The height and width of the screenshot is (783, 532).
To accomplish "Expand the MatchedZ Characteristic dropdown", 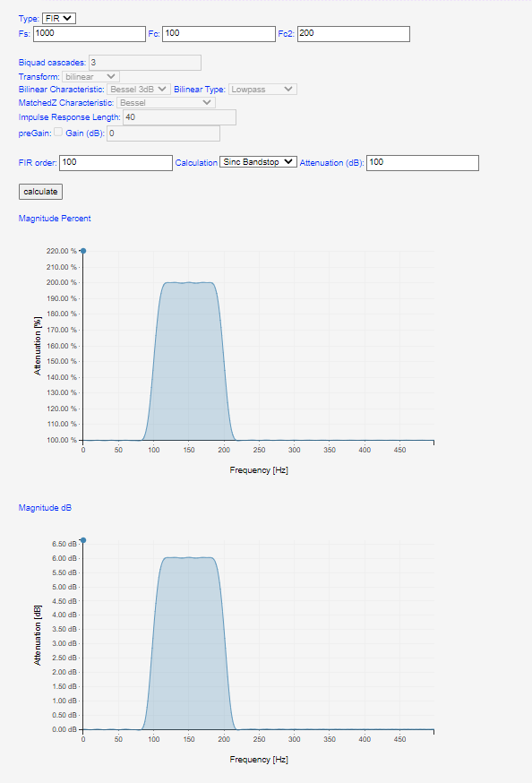I will 166,103.
